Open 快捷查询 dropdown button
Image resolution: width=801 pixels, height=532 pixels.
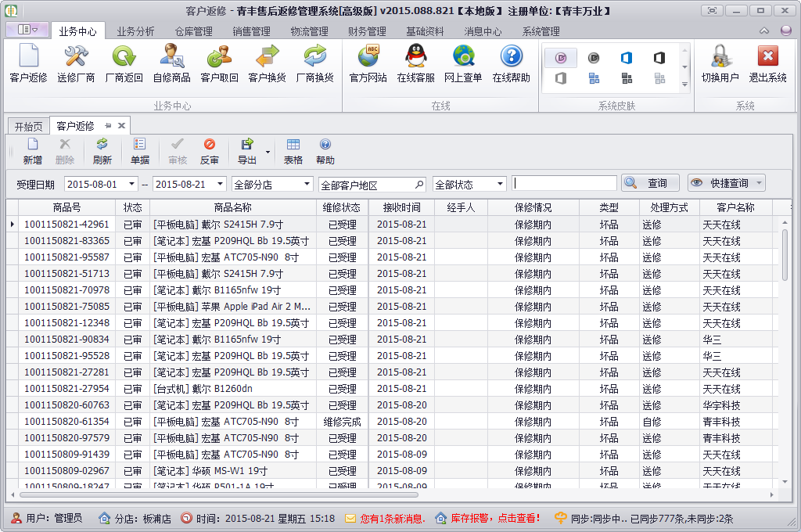pyautogui.click(x=727, y=183)
